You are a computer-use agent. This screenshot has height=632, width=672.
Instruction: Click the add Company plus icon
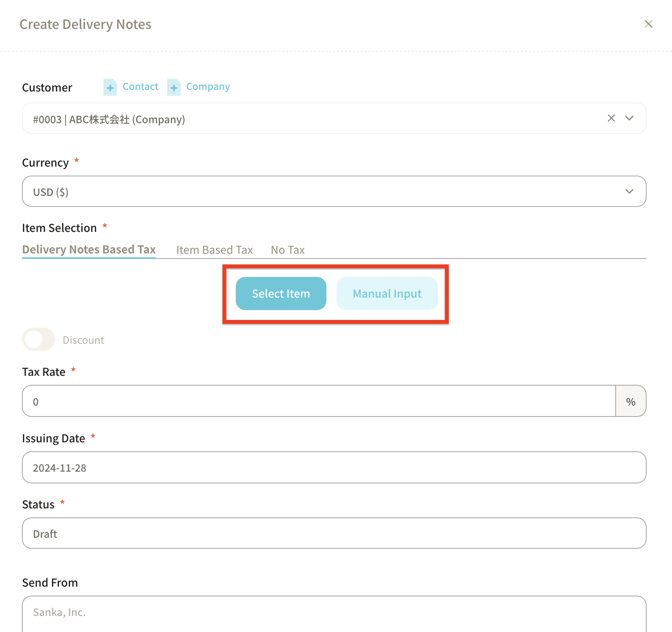[x=174, y=87]
